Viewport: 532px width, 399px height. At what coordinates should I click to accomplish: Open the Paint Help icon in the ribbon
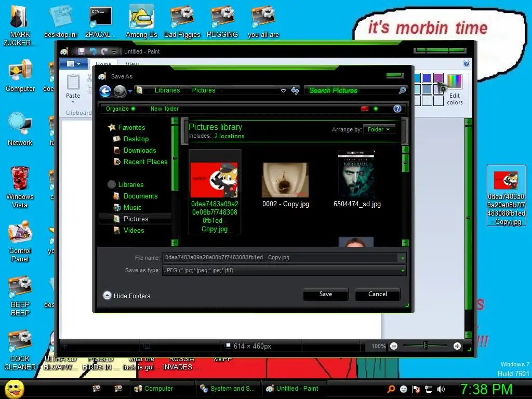click(467, 63)
